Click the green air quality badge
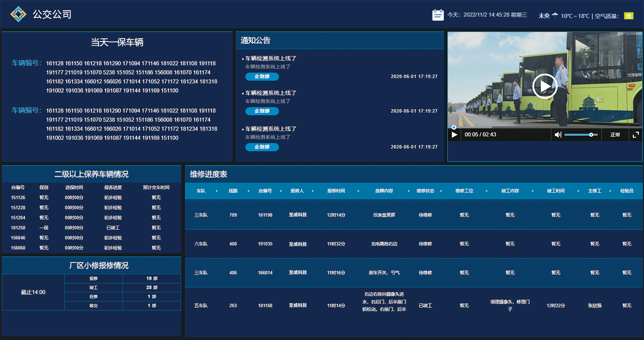 (628, 16)
